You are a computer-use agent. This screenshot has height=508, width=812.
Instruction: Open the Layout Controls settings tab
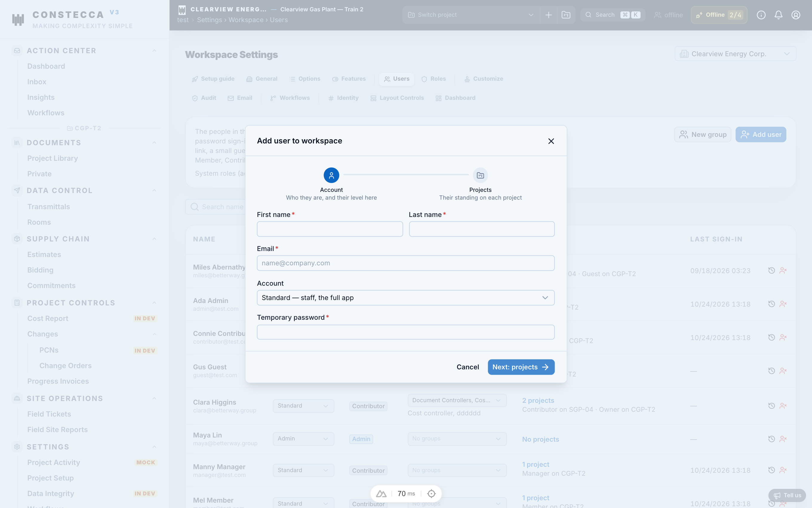point(397,98)
